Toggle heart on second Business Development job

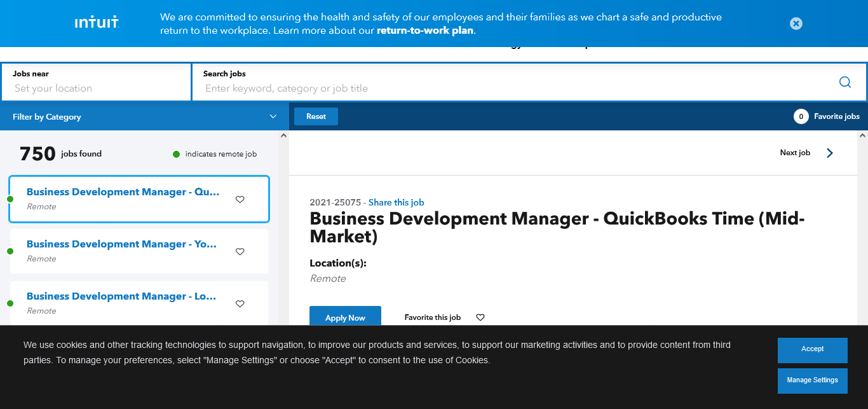click(240, 251)
